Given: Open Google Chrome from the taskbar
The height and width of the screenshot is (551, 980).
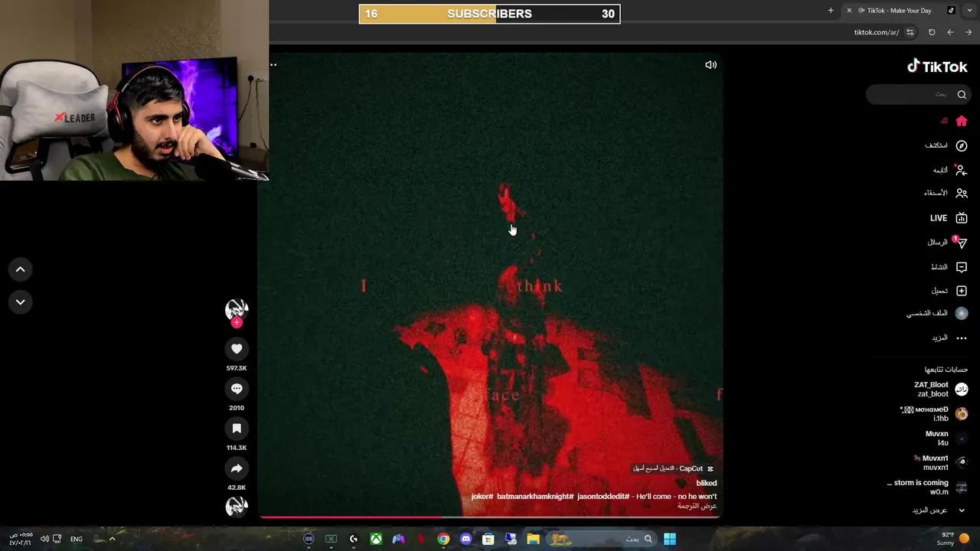Looking at the screenshot, I should coord(443,539).
